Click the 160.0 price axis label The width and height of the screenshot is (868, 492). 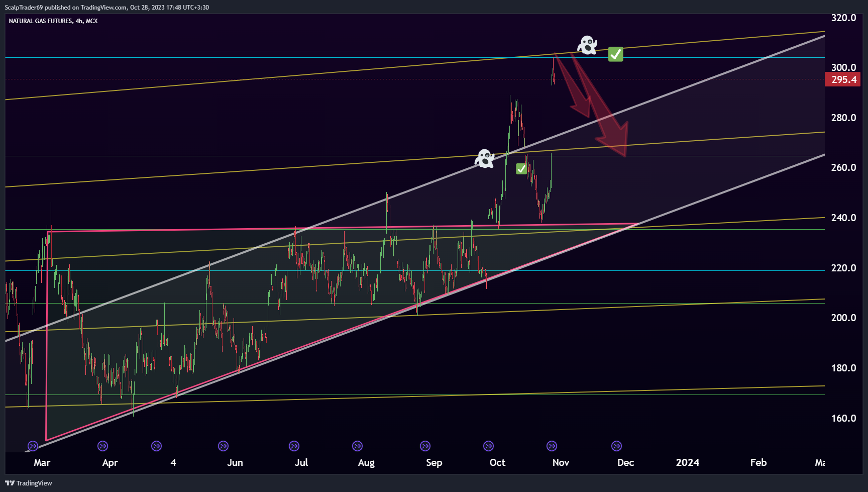[x=843, y=418]
